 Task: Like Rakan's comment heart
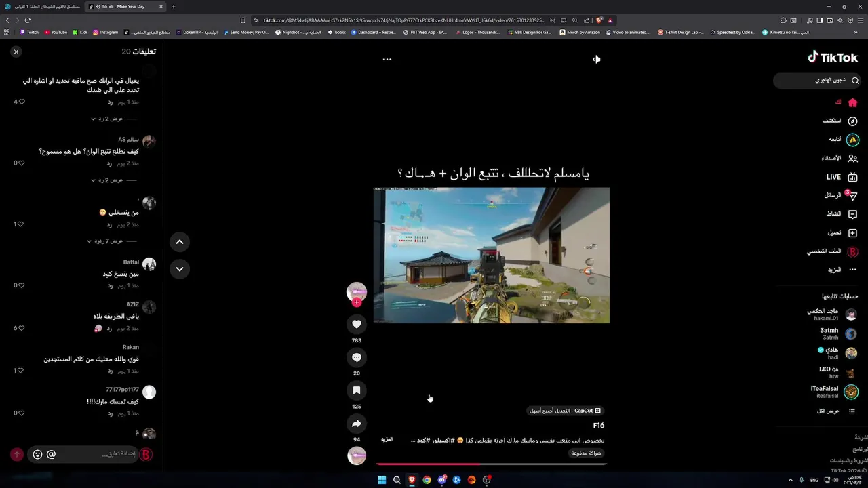(x=21, y=371)
